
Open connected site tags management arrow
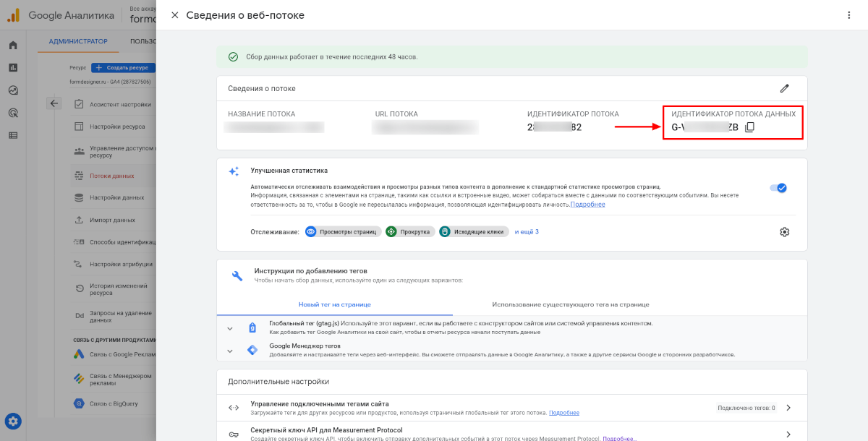click(788, 408)
